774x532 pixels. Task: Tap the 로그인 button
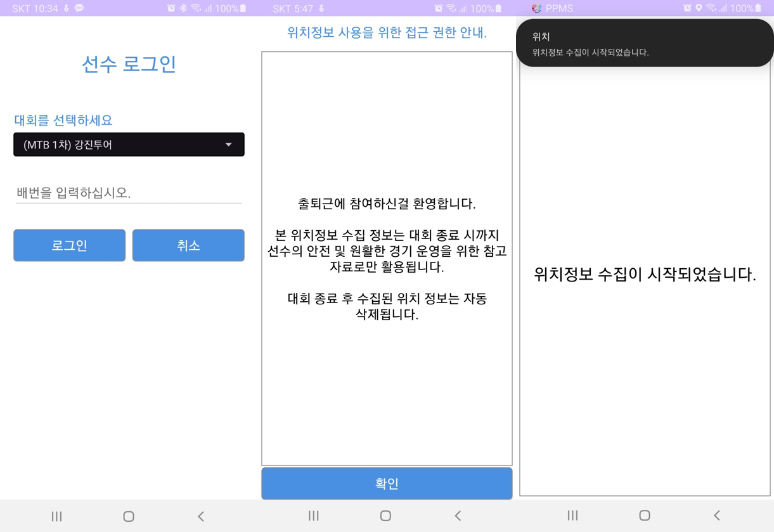(x=69, y=245)
